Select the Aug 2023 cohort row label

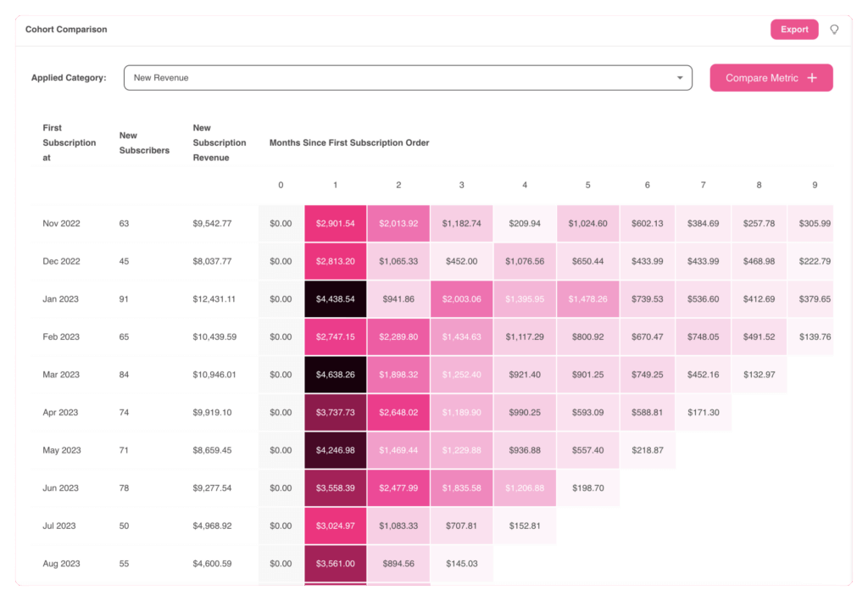(61, 563)
